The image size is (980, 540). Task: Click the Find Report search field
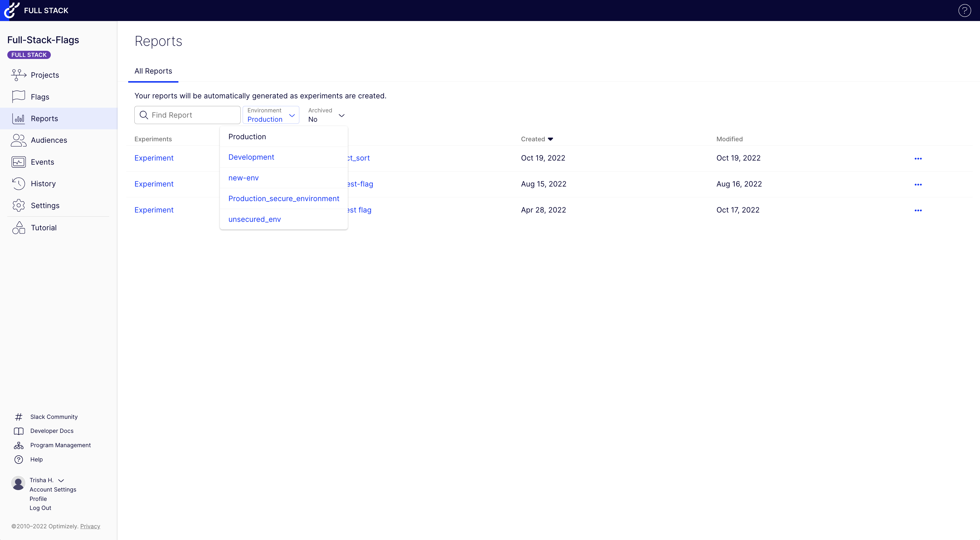(x=192, y=115)
